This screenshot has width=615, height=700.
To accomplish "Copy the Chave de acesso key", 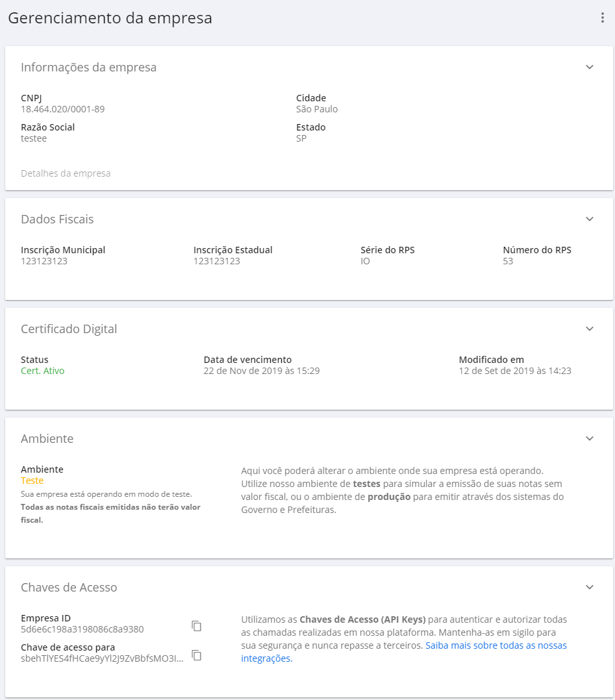I will (x=197, y=655).
